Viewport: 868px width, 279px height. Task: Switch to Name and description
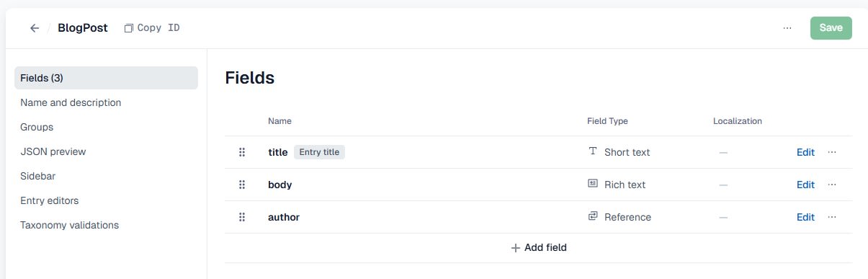point(71,102)
